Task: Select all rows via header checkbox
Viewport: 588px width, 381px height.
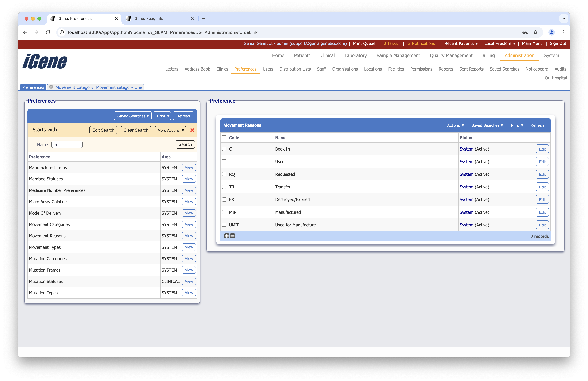Action: coord(224,137)
